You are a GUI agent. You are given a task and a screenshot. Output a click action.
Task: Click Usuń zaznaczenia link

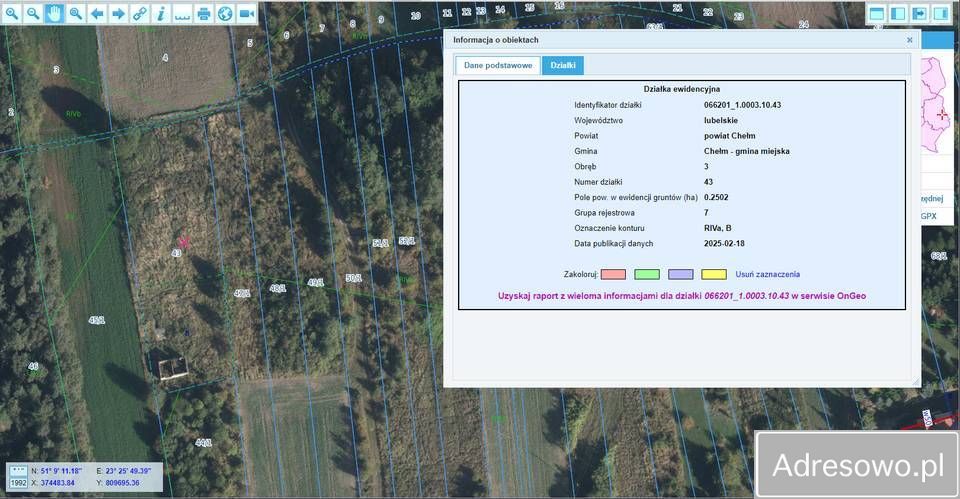[767, 274]
